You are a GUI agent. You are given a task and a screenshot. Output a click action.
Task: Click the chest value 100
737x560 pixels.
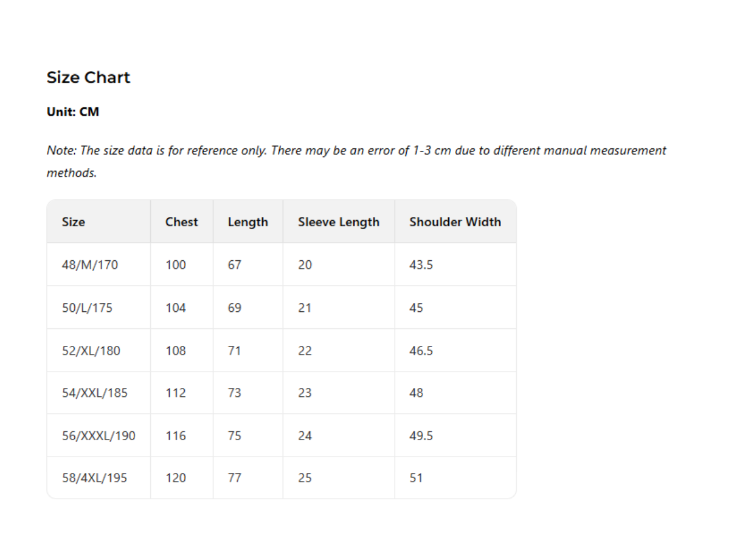(176, 265)
